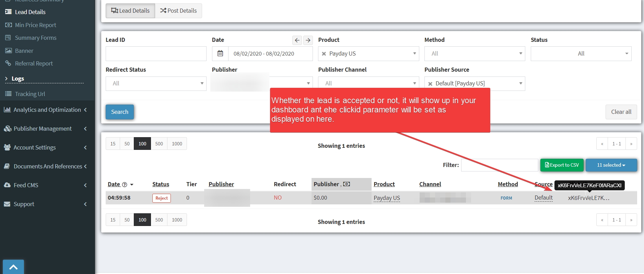Open the 11 selected columns dropdown

coord(611,165)
